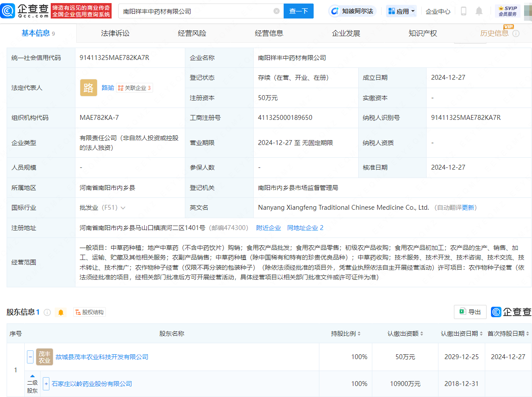
Task: Expand 石家庄以岭药业 with plus toggle
Action: tap(46, 384)
